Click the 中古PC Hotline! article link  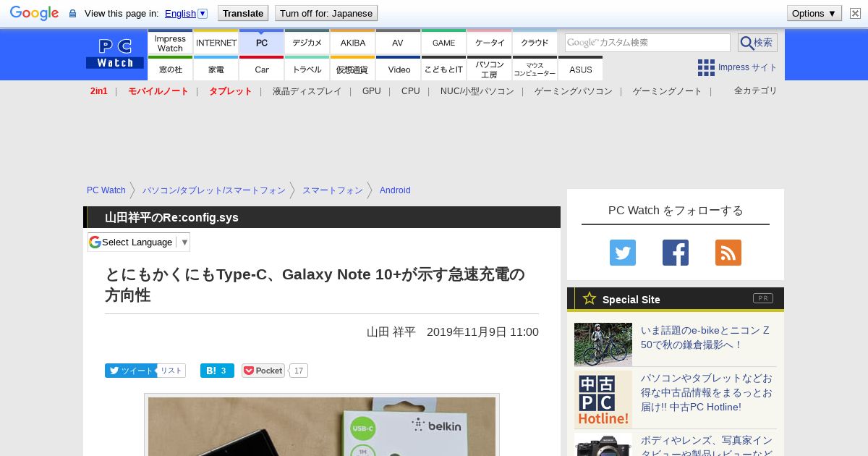tap(707, 392)
